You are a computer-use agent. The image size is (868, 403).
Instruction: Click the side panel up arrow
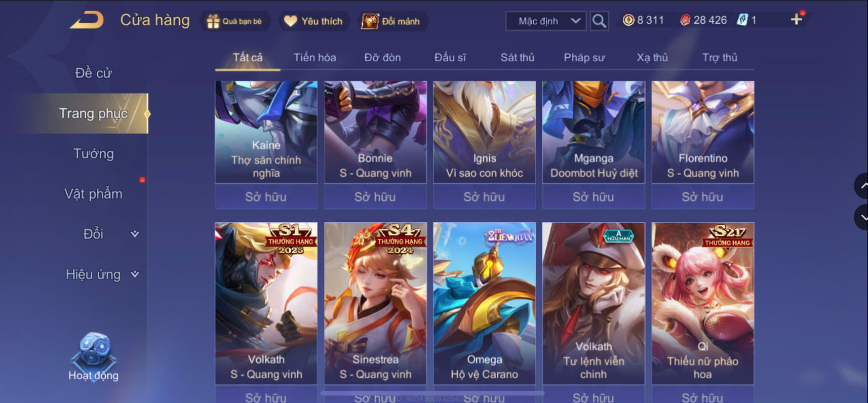tap(861, 186)
